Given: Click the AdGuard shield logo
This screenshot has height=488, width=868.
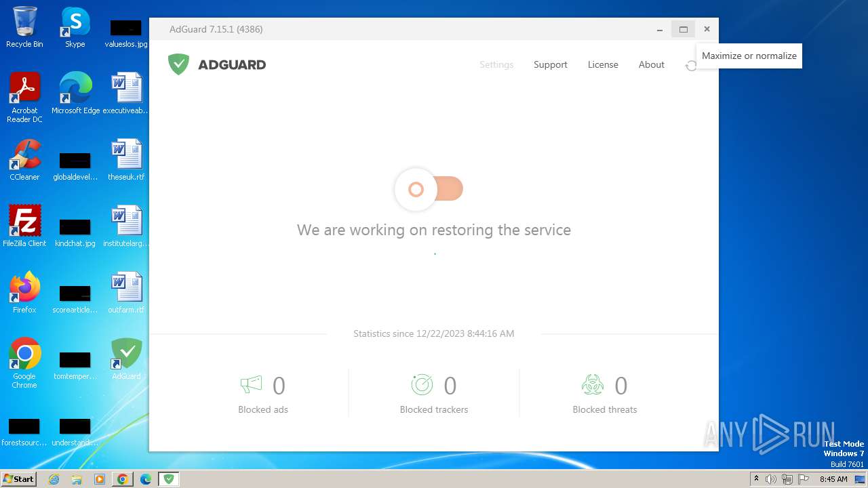Looking at the screenshot, I should point(178,64).
